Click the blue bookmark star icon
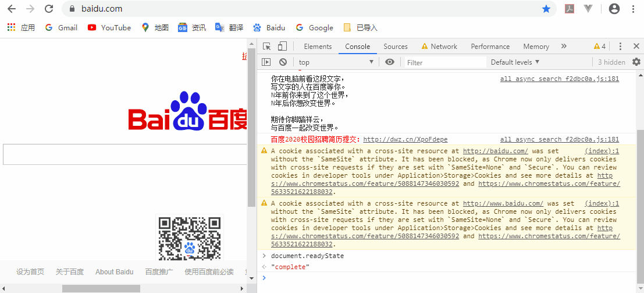The width and height of the screenshot is (644, 293). (546, 9)
